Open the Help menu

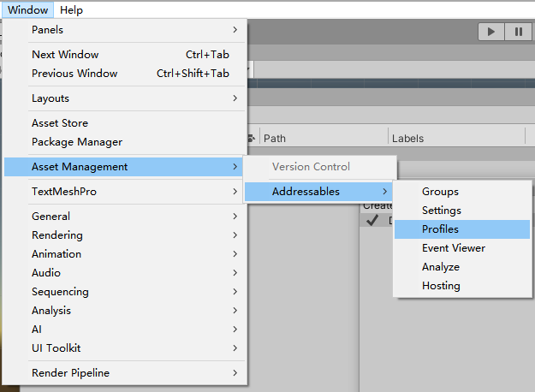[71, 10]
